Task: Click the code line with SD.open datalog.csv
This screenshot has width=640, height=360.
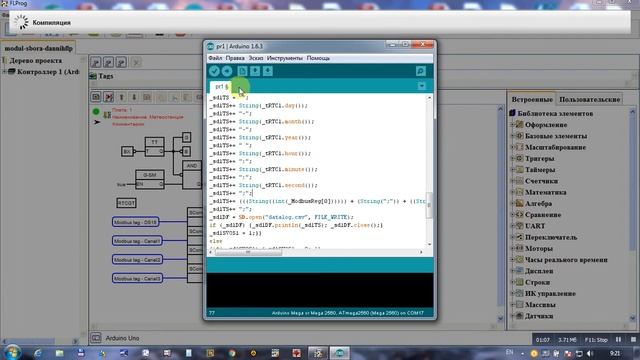Action: [x=282, y=217]
